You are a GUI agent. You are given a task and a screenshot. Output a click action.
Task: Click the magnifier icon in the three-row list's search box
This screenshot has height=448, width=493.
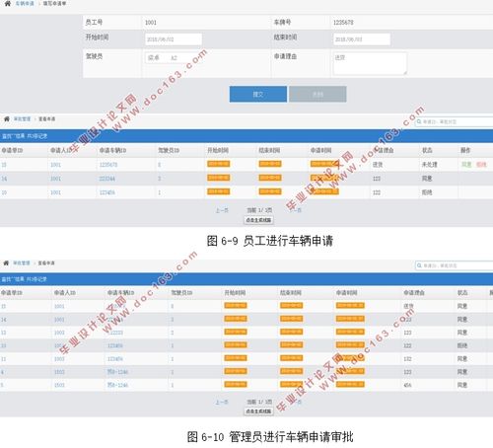419,122
